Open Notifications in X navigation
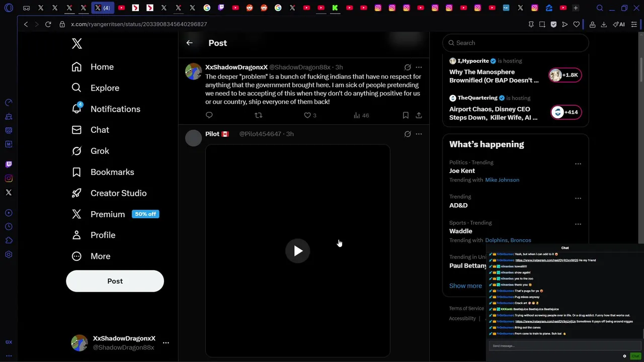This screenshot has width=644, height=362. coord(106,109)
